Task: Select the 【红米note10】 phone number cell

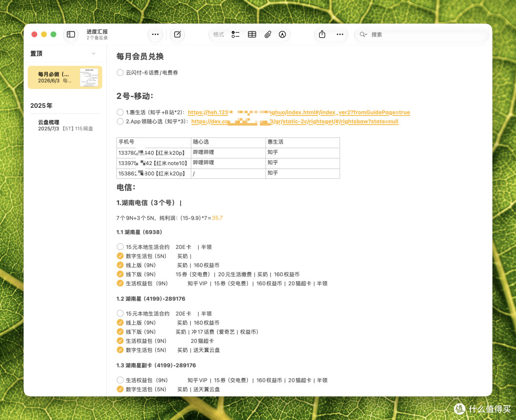Action: point(154,163)
